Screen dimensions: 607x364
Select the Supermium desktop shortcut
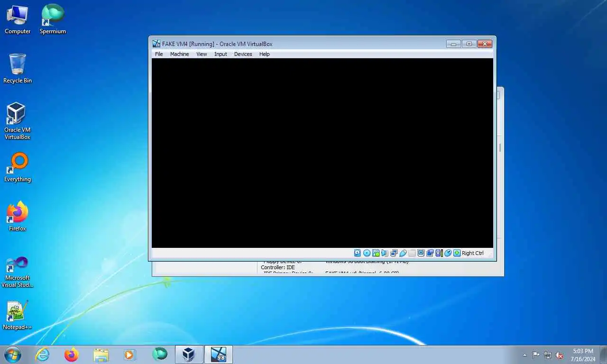53,19
